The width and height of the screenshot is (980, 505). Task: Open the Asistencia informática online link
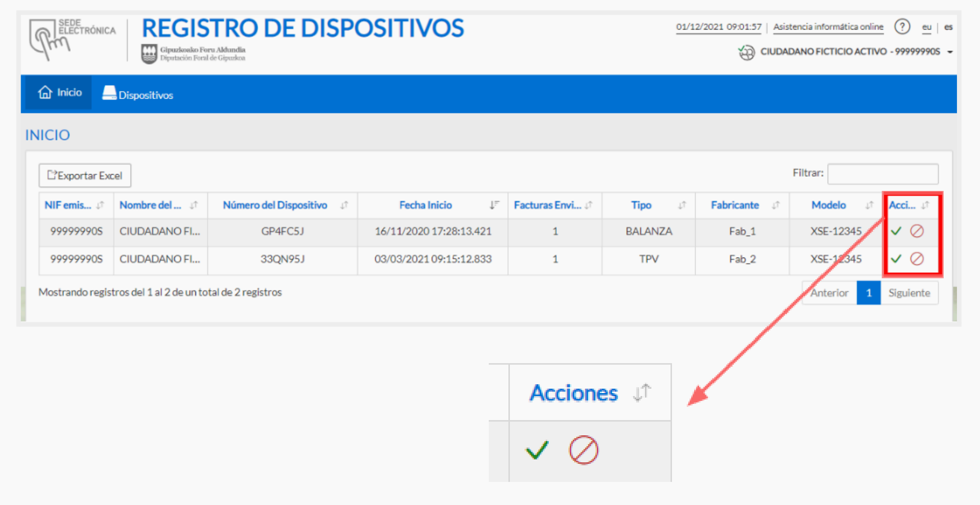[828, 27]
